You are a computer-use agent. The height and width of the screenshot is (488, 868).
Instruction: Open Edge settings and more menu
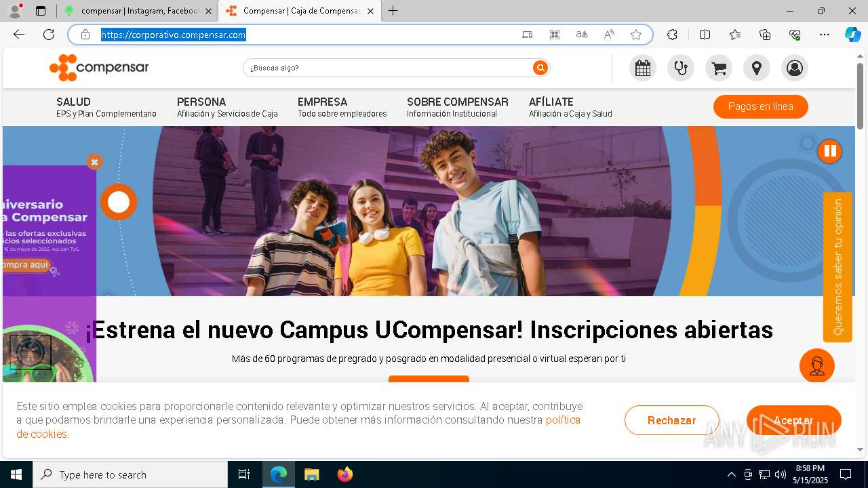point(825,35)
